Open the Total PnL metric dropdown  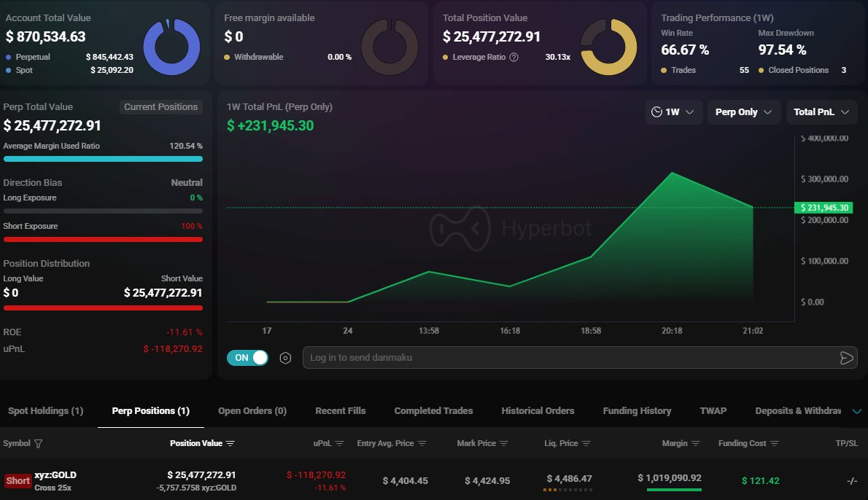(821, 112)
